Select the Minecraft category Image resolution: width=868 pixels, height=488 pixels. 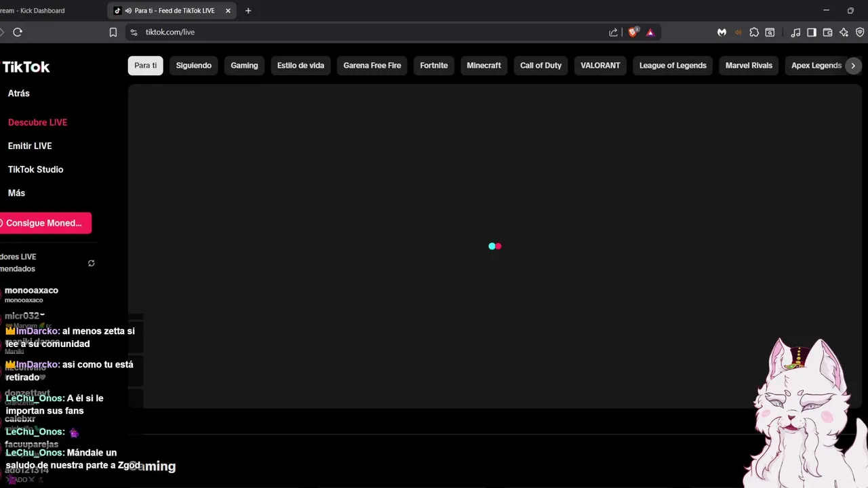pyautogui.click(x=484, y=65)
